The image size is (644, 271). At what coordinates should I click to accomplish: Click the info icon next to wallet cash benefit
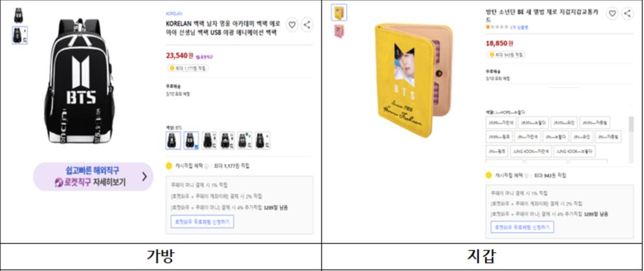pos(526,175)
